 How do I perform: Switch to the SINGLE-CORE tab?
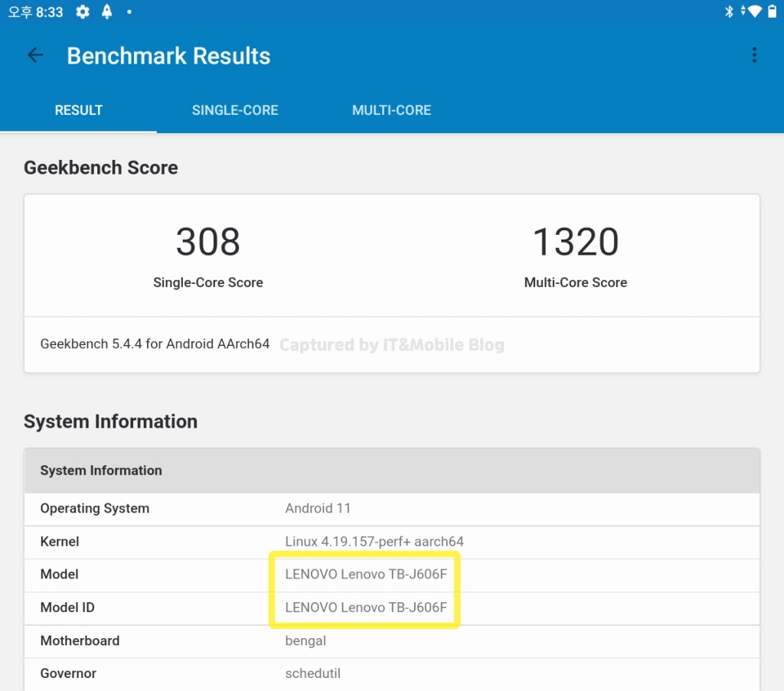click(x=235, y=110)
